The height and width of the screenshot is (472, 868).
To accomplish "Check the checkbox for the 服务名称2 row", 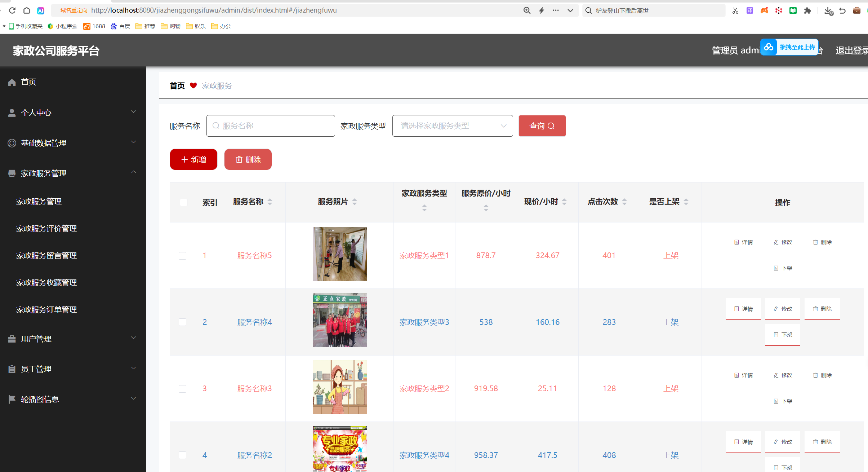I will (x=183, y=455).
